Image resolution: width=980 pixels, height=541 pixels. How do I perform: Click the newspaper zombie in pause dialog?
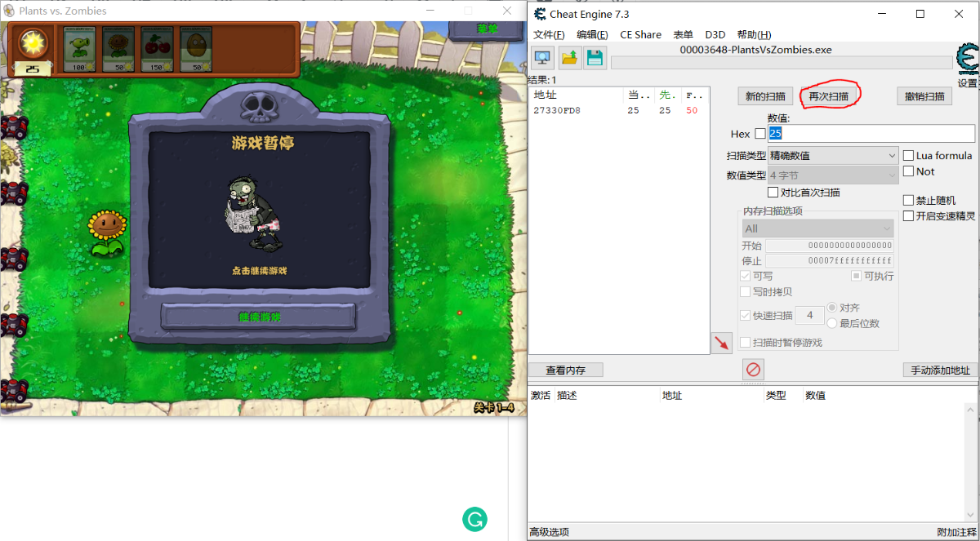[x=254, y=214]
